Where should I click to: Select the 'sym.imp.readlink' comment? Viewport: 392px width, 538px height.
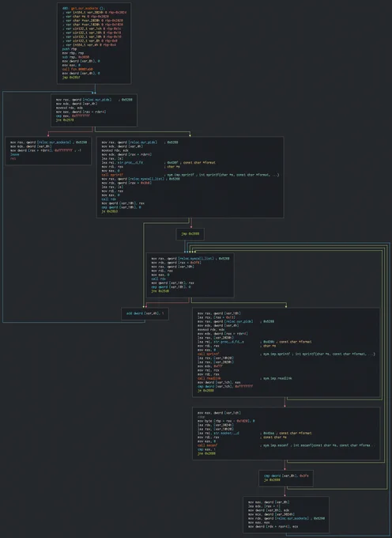(277, 378)
